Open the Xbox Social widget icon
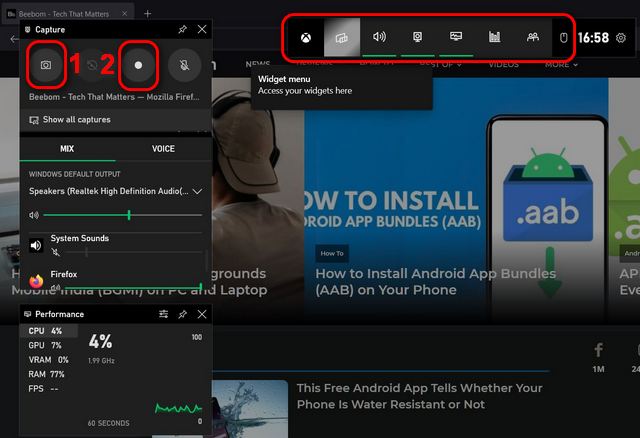Viewport: 640px width, 438px height. (533, 37)
